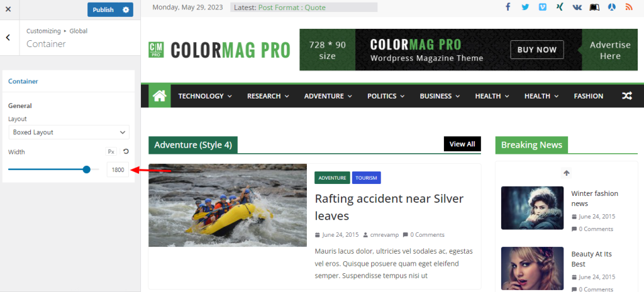Open Publish settings gear icon
The height and width of the screenshot is (292, 644).
pos(126,9)
